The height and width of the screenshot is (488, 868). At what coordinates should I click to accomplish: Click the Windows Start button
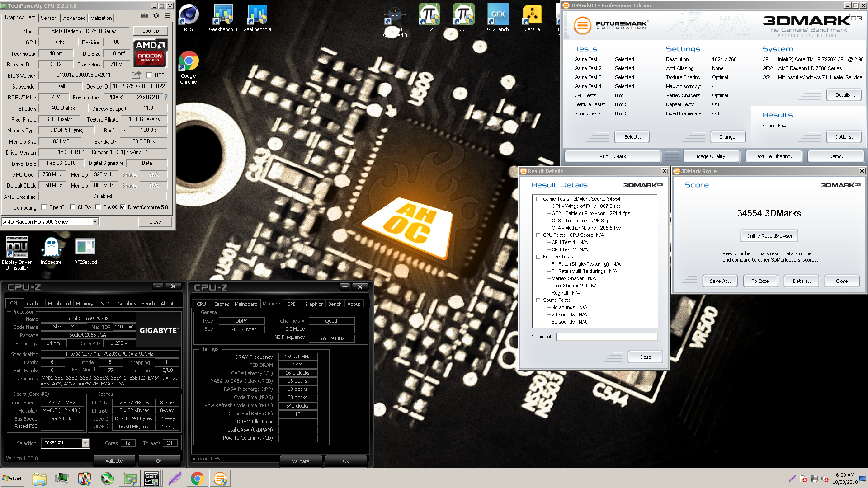(x=12, y=479)
